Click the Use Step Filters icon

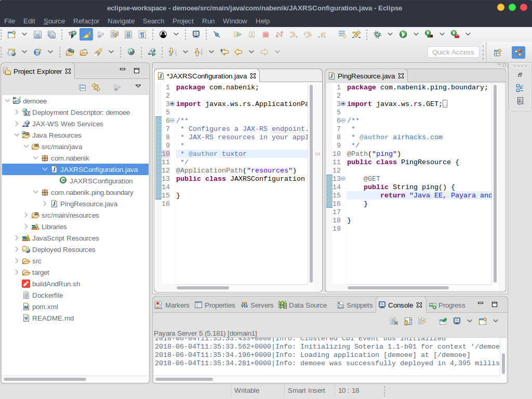click(x=356, y=34)
